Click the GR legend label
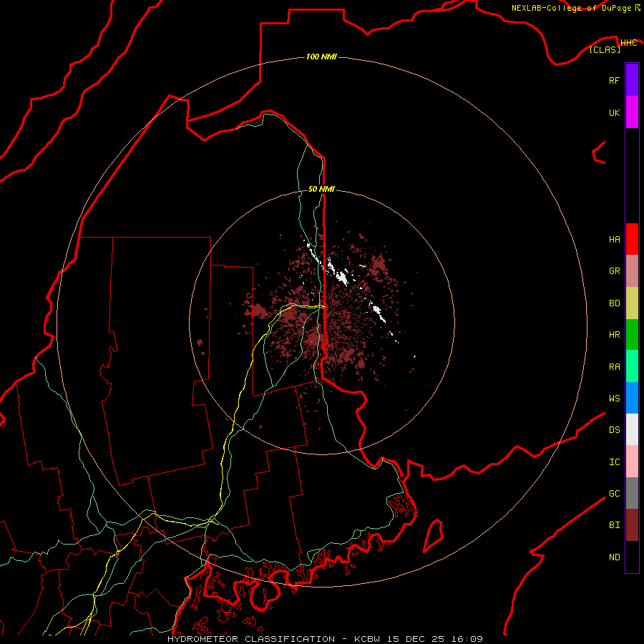 point(614,271)
